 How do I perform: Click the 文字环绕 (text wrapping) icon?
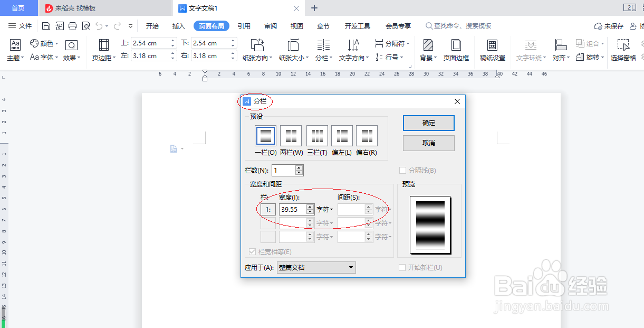point(530,50)
